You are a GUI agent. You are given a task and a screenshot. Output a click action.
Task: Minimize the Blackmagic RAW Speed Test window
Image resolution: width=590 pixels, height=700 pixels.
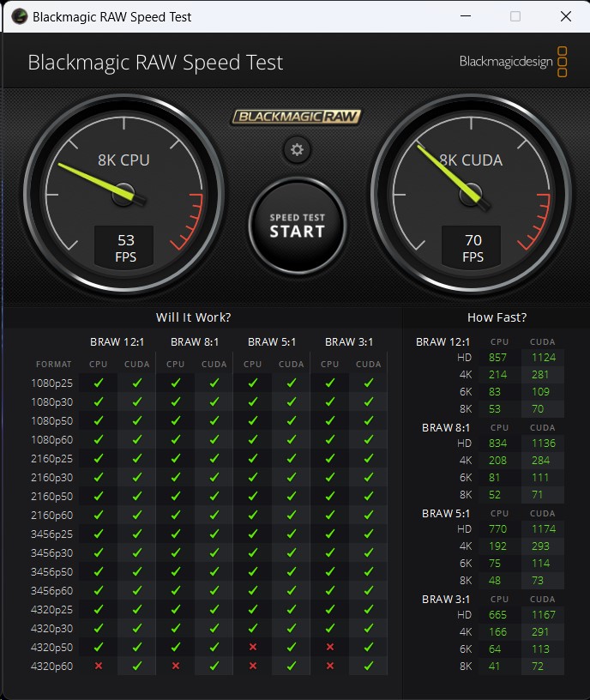click(x=466, y=16)
